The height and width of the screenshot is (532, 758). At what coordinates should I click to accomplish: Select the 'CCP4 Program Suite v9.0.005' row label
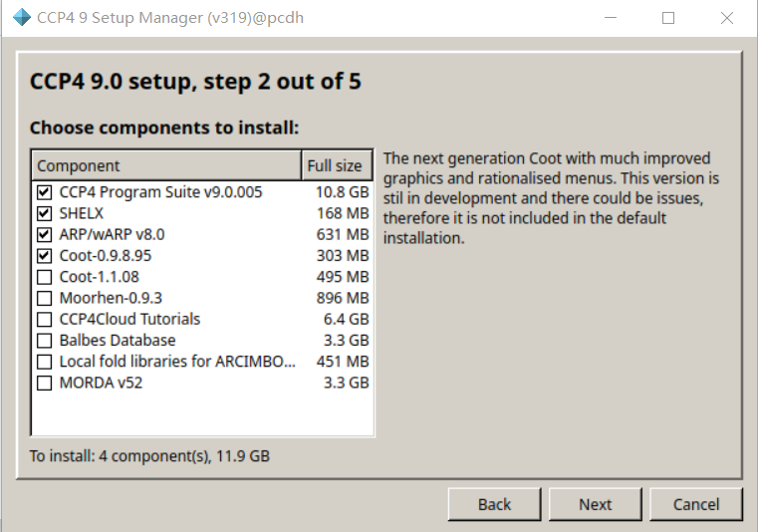point(160,192)
